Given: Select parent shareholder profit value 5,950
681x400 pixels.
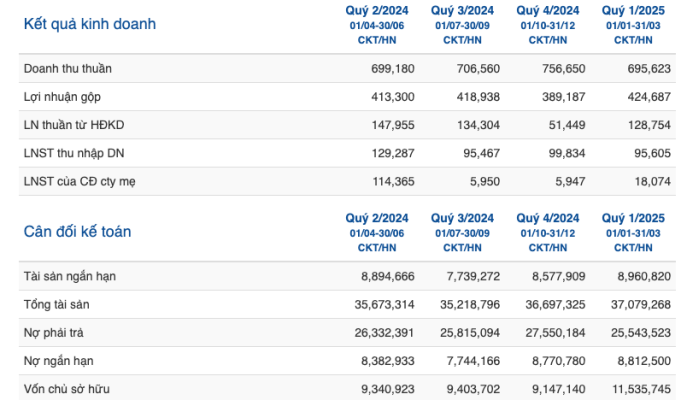Looking at the screenshot, I should [485, 182].
